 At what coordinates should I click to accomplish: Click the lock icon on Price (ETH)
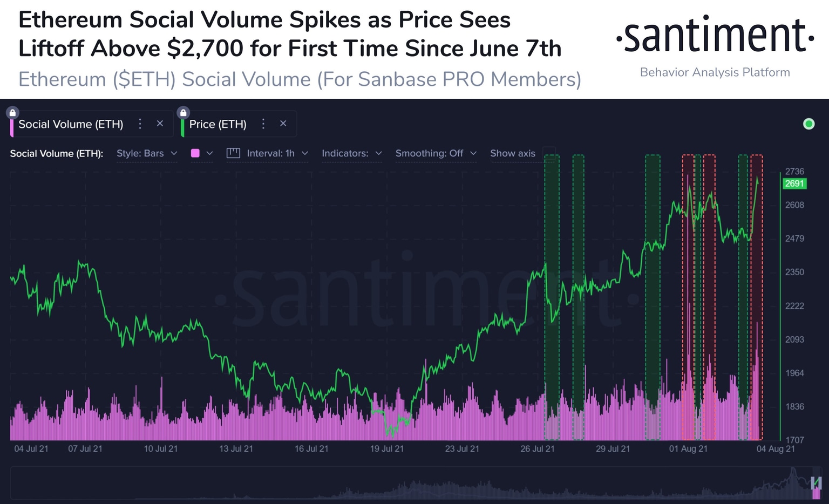184,112
